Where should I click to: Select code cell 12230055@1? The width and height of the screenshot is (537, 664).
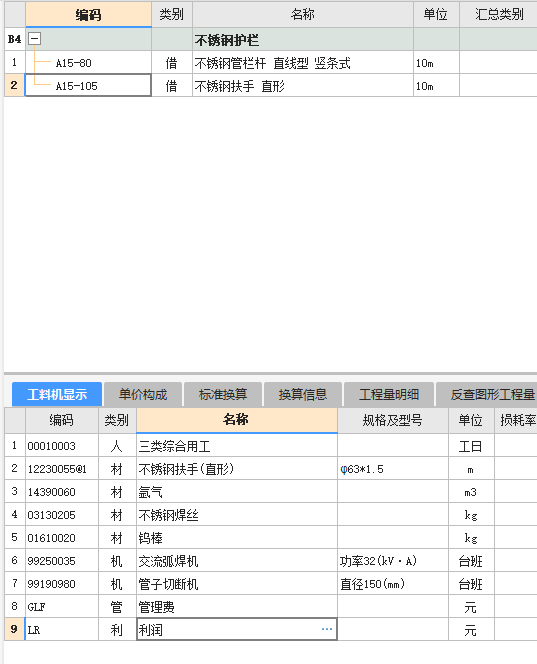pos(62,468)
